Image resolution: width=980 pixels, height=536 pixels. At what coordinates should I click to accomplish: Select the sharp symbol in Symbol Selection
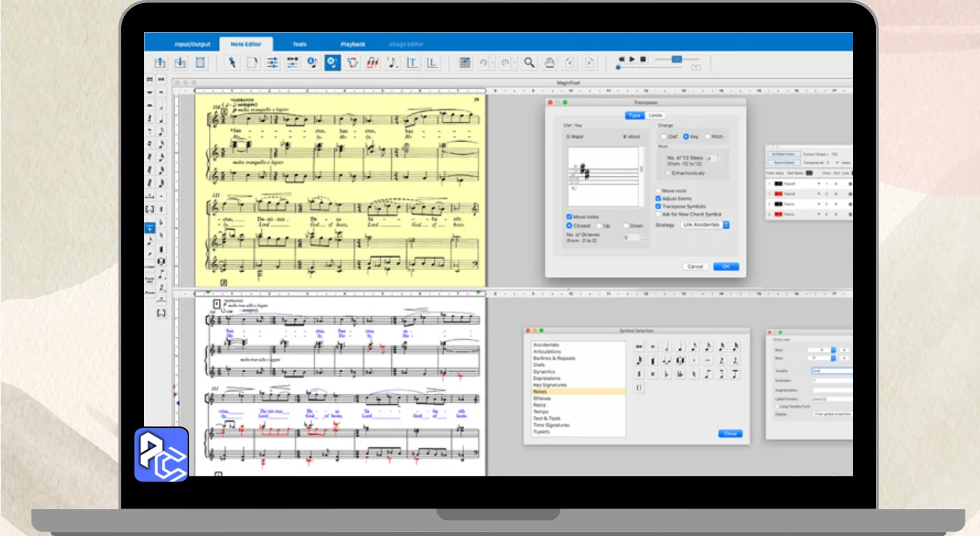639,374
